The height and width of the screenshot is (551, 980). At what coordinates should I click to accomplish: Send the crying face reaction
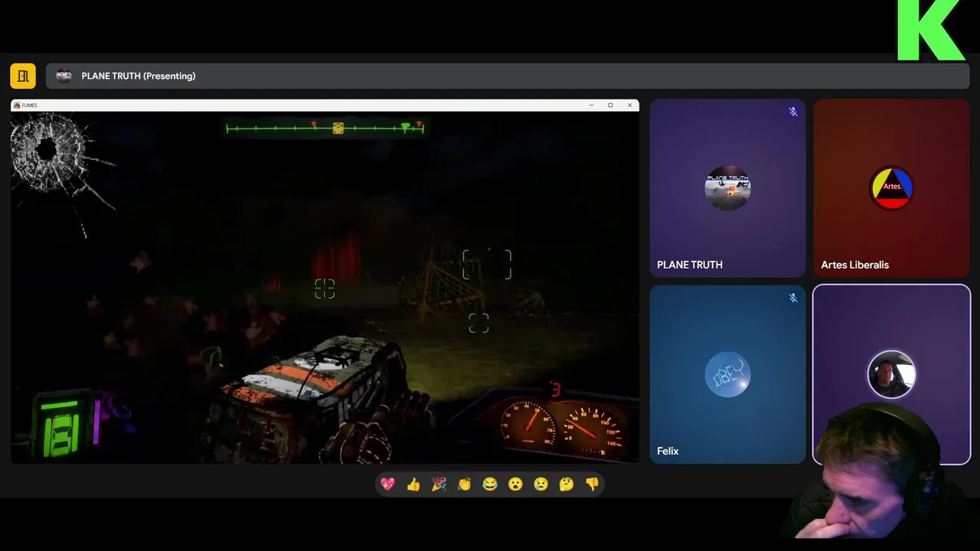[541, 484]
